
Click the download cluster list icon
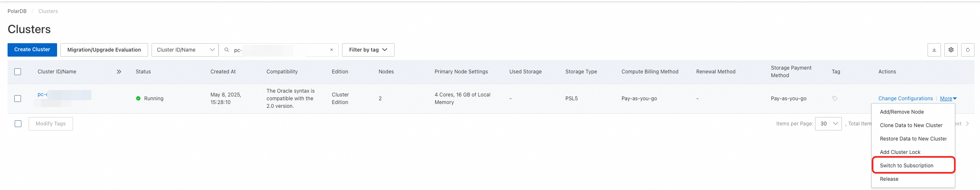[934, 50]
